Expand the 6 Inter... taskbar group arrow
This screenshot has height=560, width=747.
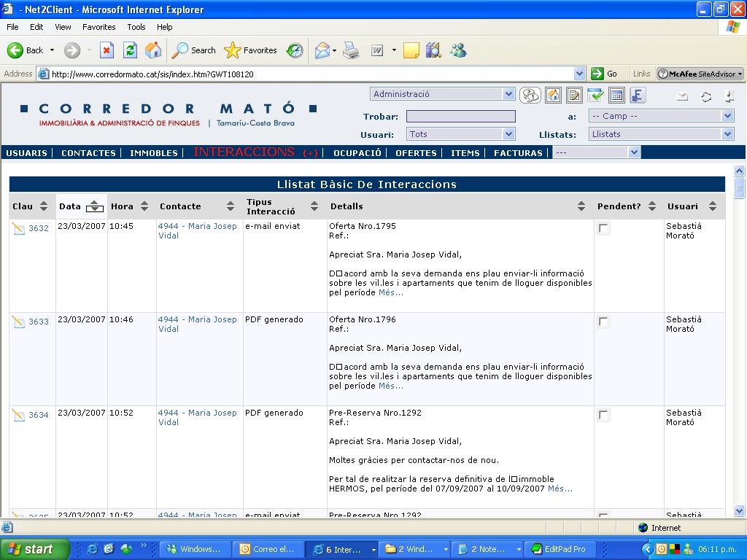(x=373, y=550)
